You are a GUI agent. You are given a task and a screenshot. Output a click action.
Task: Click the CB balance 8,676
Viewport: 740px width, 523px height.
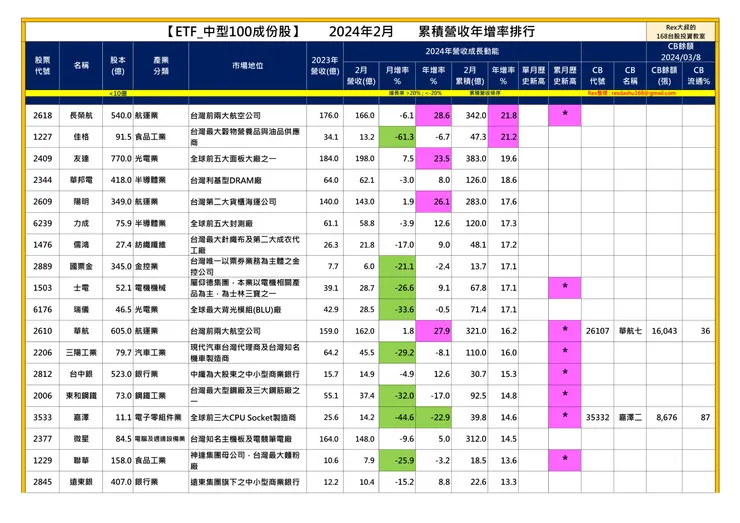(666, 418)
